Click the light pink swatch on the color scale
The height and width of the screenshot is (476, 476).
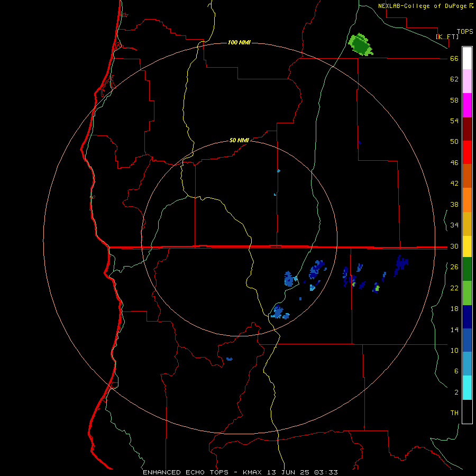coord(467,81)
